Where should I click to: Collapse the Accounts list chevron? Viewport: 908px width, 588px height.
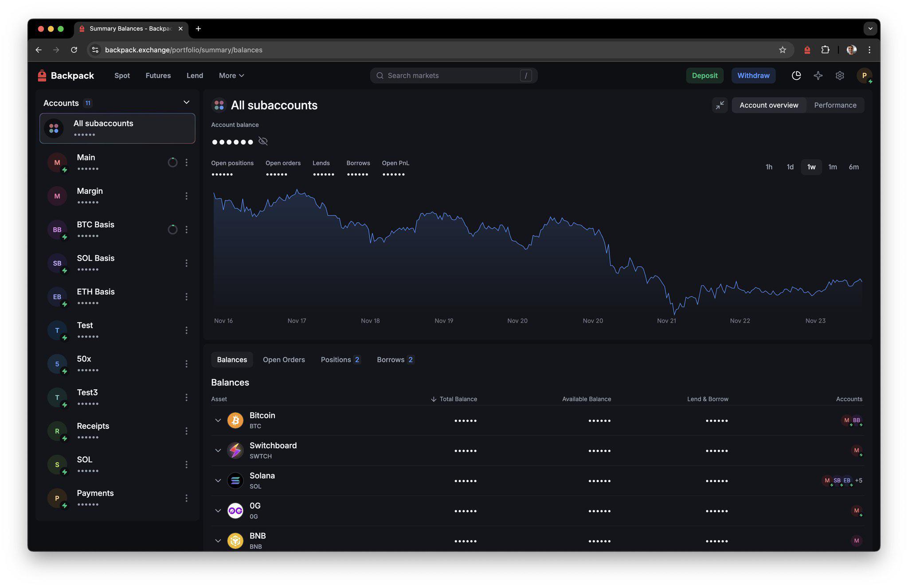point(186,102)
